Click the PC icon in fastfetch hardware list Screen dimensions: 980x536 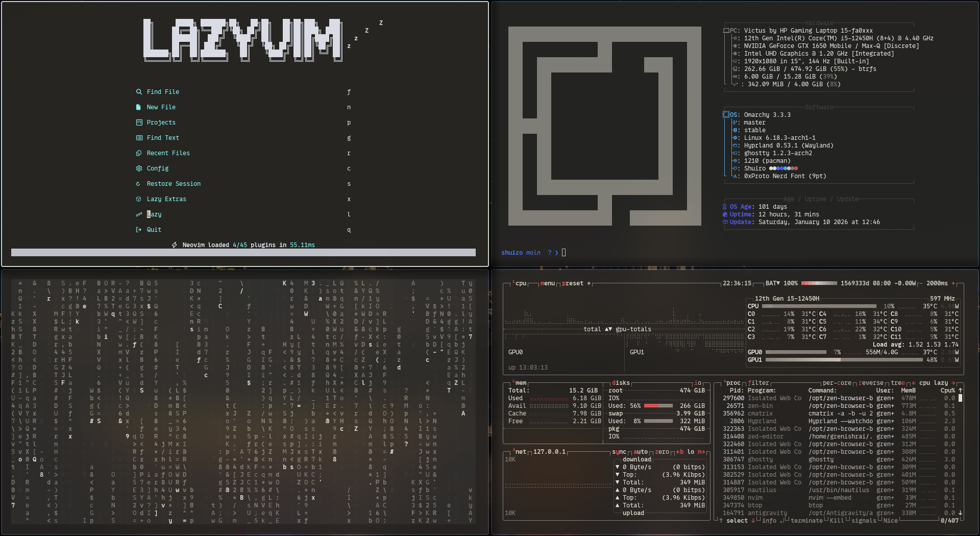[726, 31]
